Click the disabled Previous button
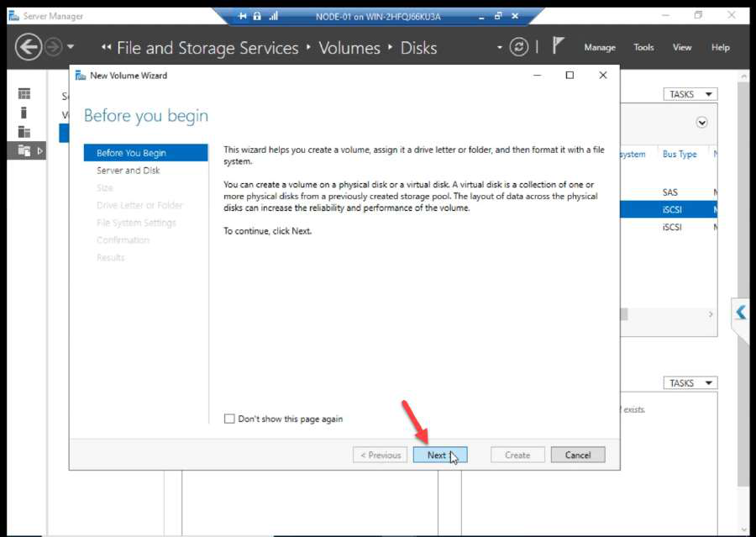 380,455
